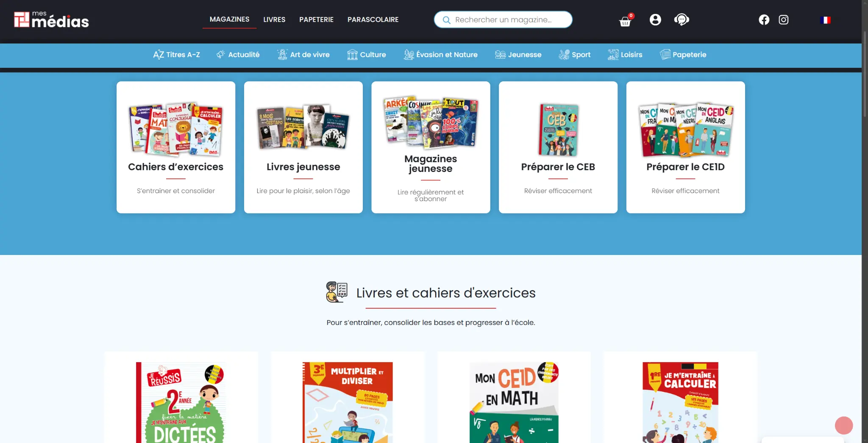Image resolution: width=868 pixels, height=443 pixels.
Task: Open Cahiers d'exercices card title
Action: (x=175, y=167)
